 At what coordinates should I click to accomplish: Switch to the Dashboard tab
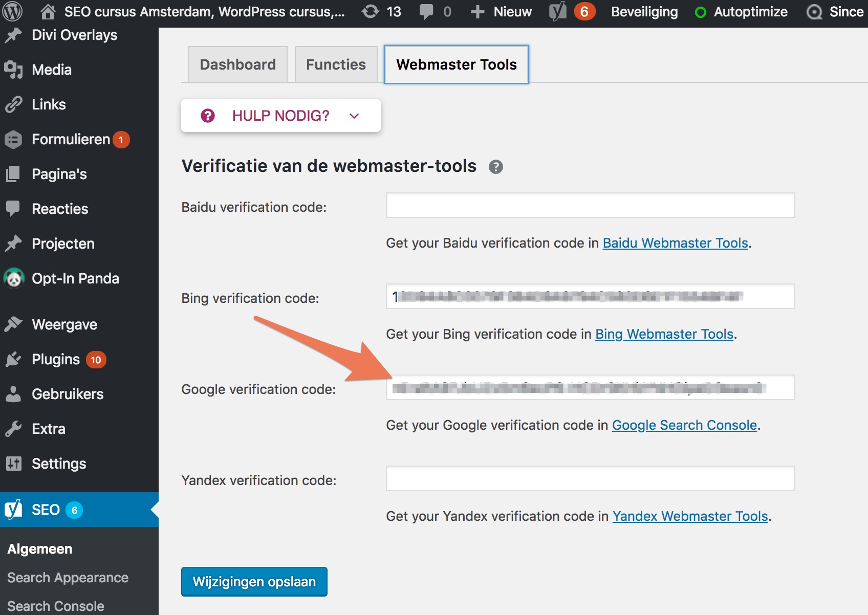pyautogui.click(x=237, y=64)
